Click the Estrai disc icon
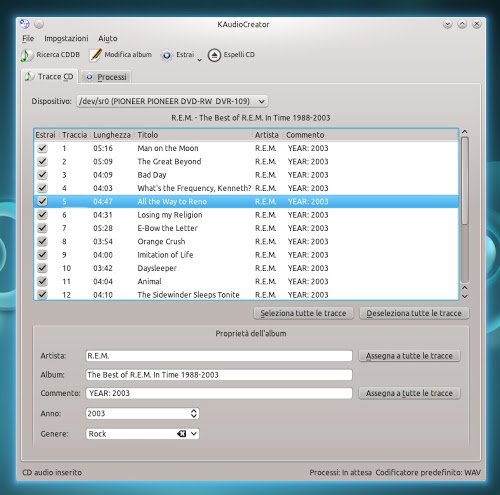Image resolution: width=500 pixels, height=495 pixels. click(x=167, y=55)
